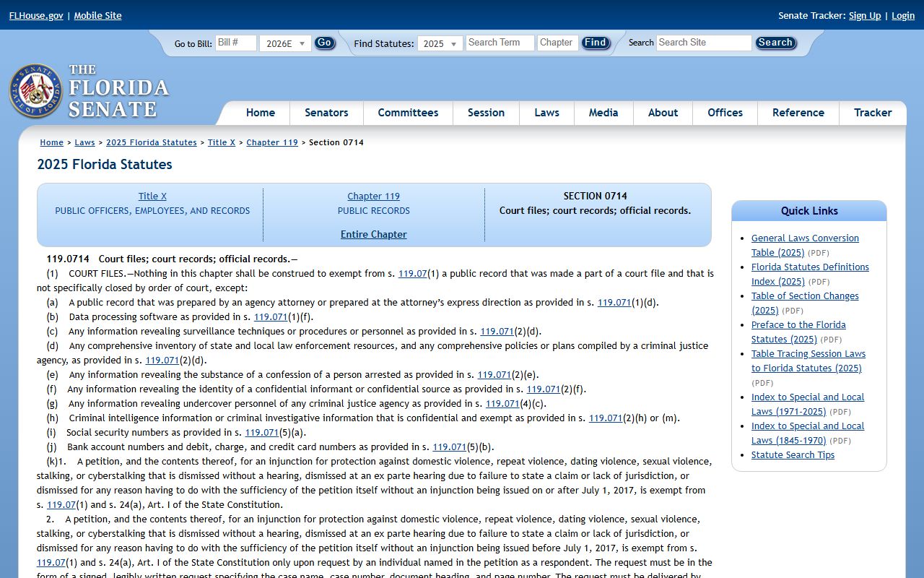
Task: Click the Go button next to Bill #
Action: coord(325,43)
